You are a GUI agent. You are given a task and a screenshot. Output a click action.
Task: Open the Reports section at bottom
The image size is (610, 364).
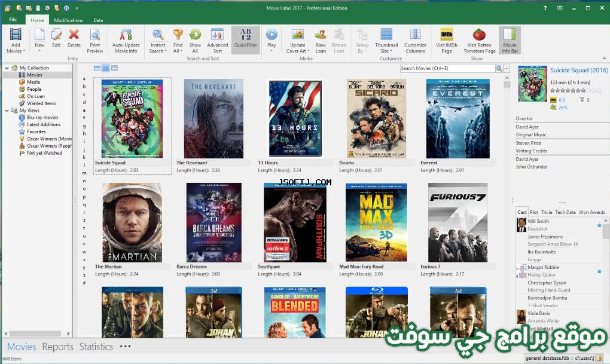(x=57, y=347)
